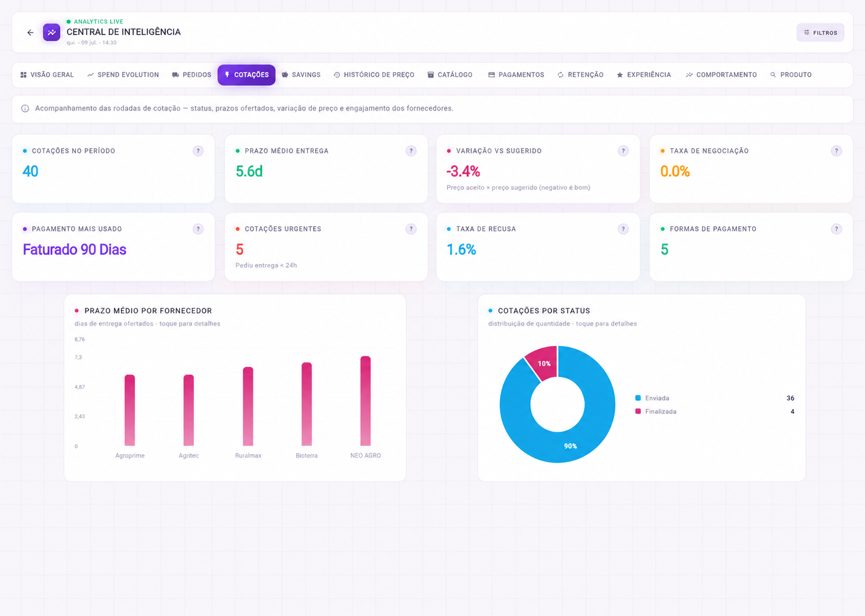
Task: Switch to Histórico de Preço tab
Action: [374, 75]
